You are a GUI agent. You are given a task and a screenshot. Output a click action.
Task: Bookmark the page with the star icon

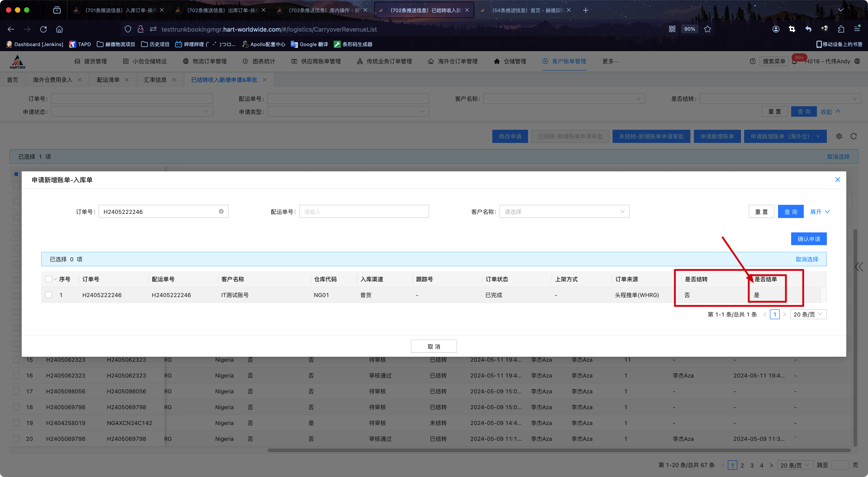click(708, 29)
